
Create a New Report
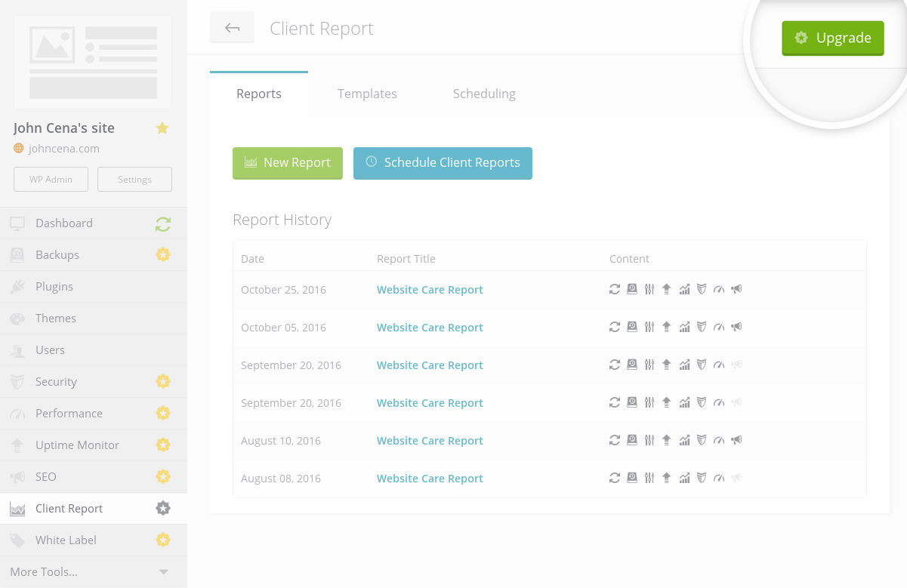(287, 163)
